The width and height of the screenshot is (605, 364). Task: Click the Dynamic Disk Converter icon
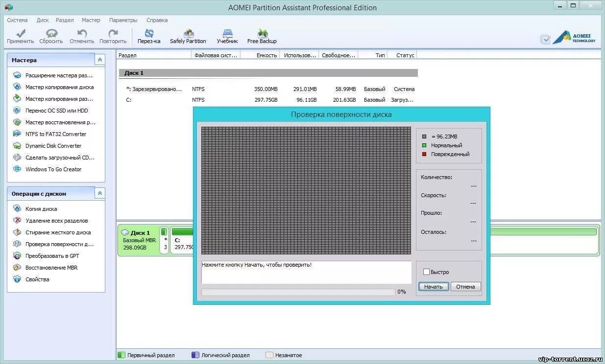coord(17,146)
